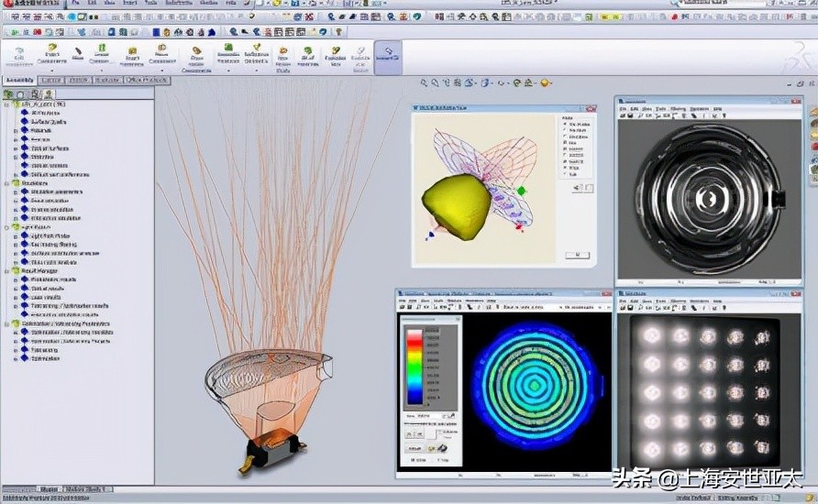Click Show Hidden Components in the ribbon
The width and height of the screenshot is (818, 504).
click(x=196, y=60)
